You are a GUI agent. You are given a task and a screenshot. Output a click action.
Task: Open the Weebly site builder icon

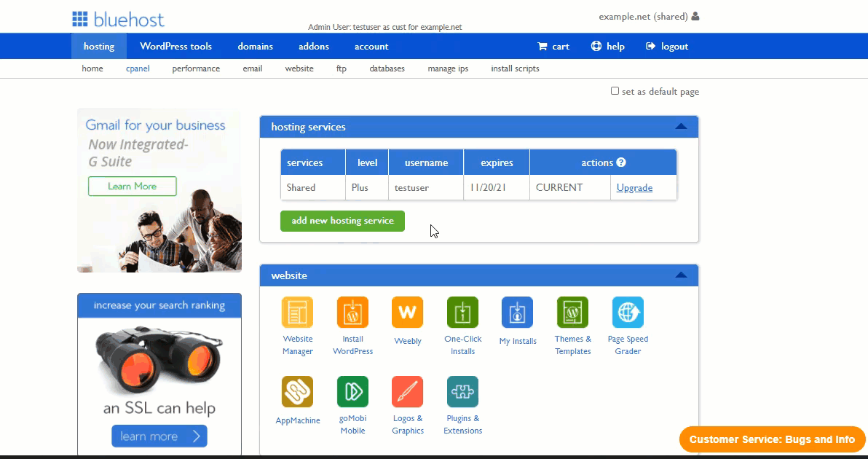click(x=408, y=313)
